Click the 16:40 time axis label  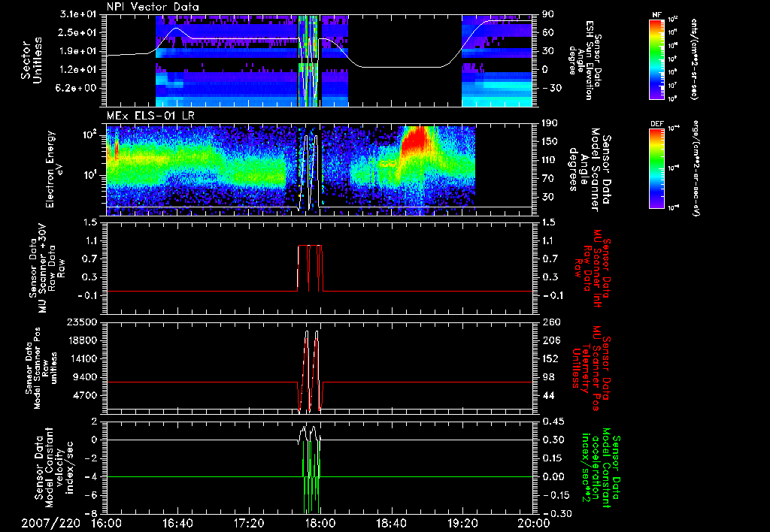pos(177,523)
